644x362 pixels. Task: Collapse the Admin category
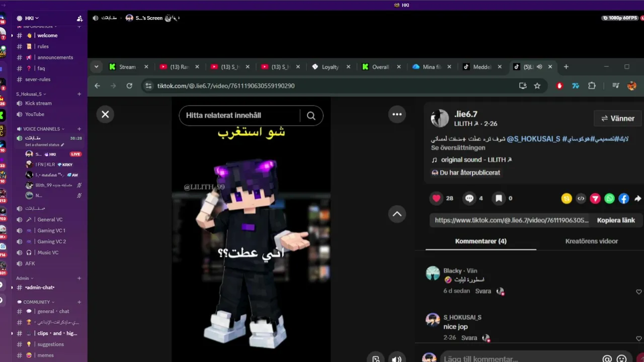25,279
